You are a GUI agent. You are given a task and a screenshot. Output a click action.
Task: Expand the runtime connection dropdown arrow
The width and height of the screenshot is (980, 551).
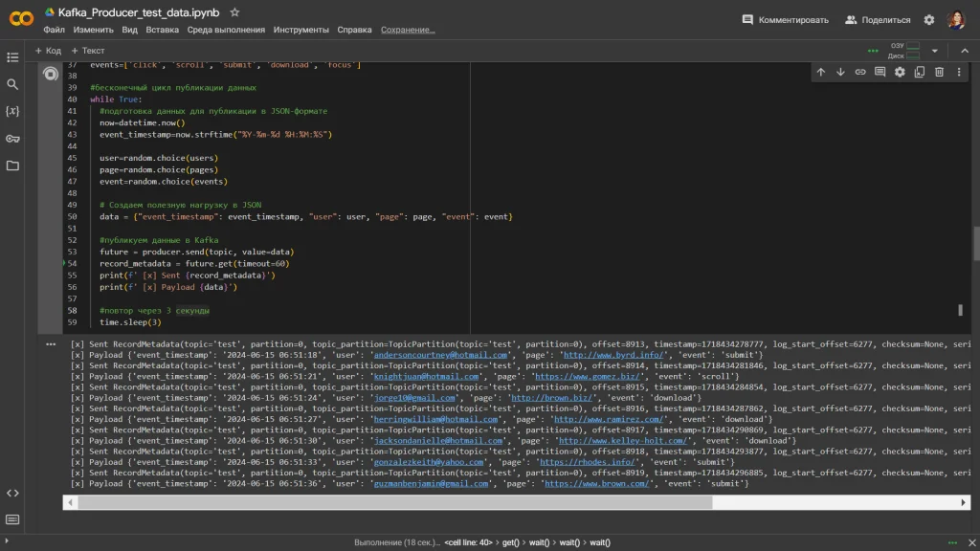935,52
